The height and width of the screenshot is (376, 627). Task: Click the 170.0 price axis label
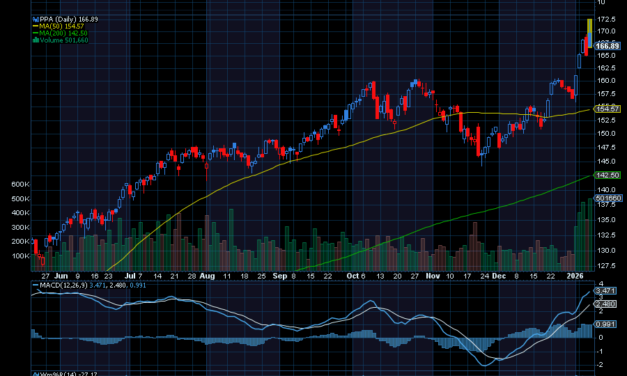(x=606, y=31)
